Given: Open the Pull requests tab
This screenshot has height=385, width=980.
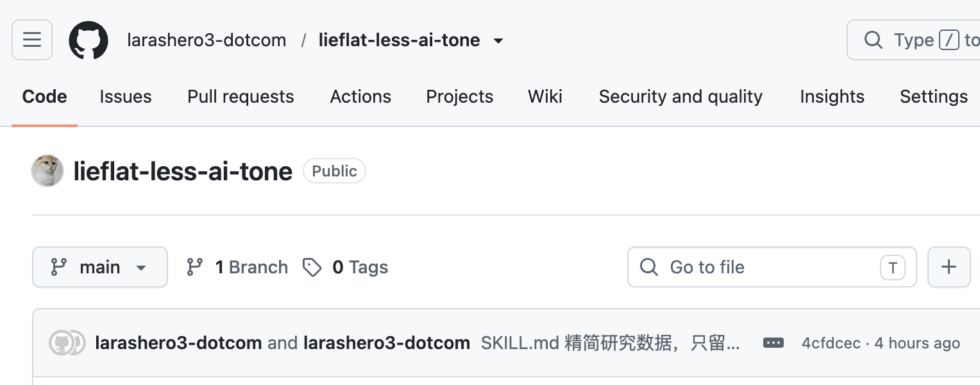Looking at the screenshot, I should [241, 96].
